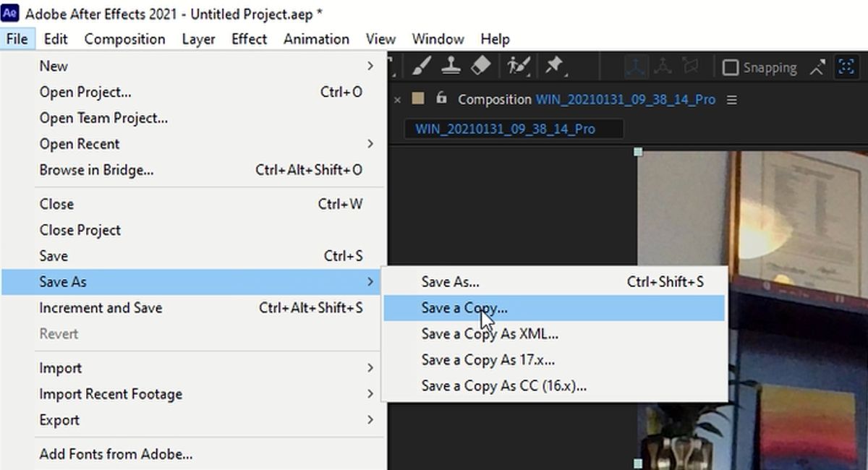
Task: Enable the Snapping checkbox
Action: tap(732, 67)
